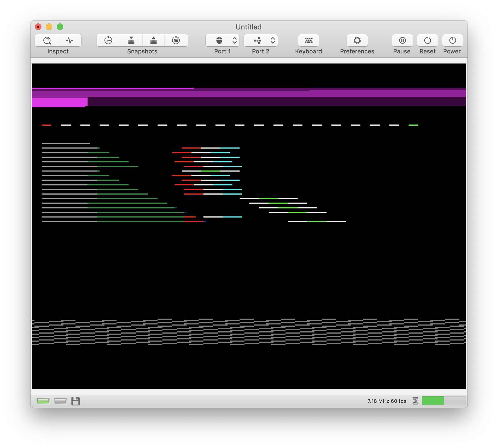
Task: Open the snapshot browser folder icon
Action: tap(176, 41)
